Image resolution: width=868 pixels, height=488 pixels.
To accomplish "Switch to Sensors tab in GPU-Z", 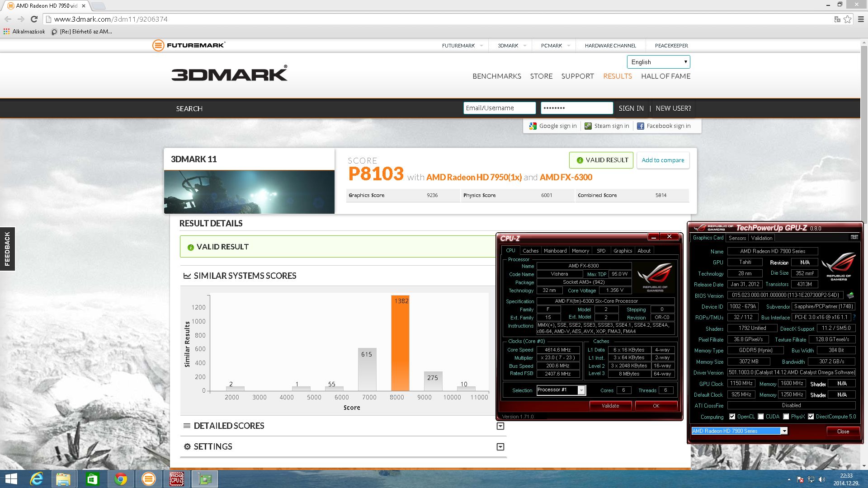I will [737, 238].
